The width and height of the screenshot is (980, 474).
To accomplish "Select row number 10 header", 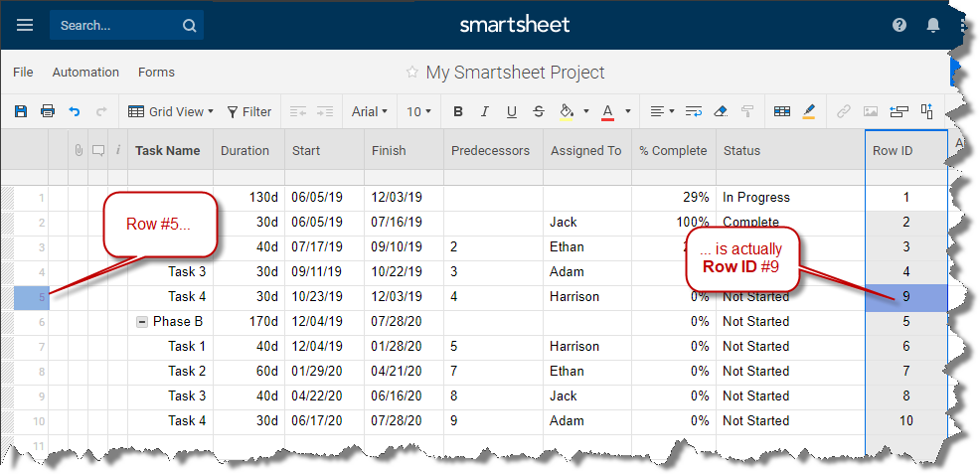I will pos(31,421).
